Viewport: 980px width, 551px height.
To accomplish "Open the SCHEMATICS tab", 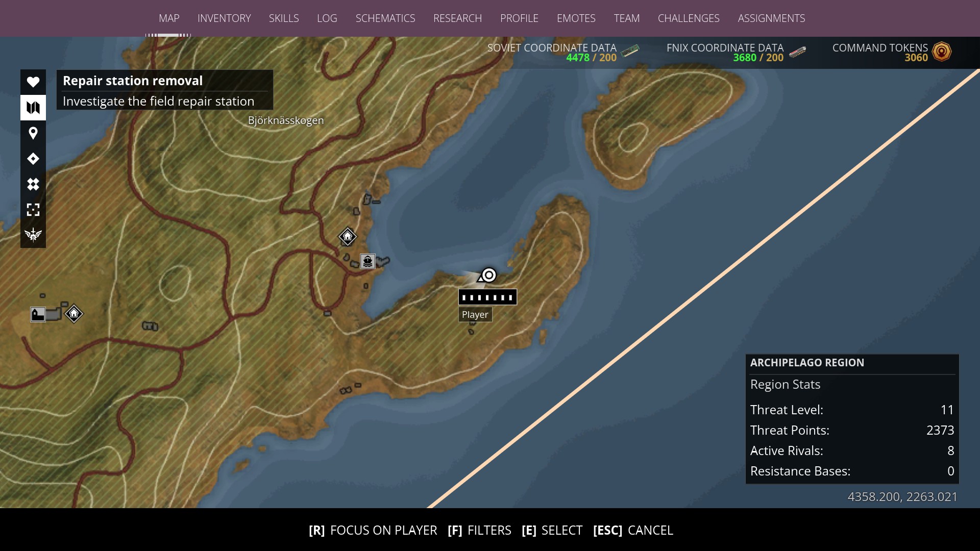I will pos(385,18).
